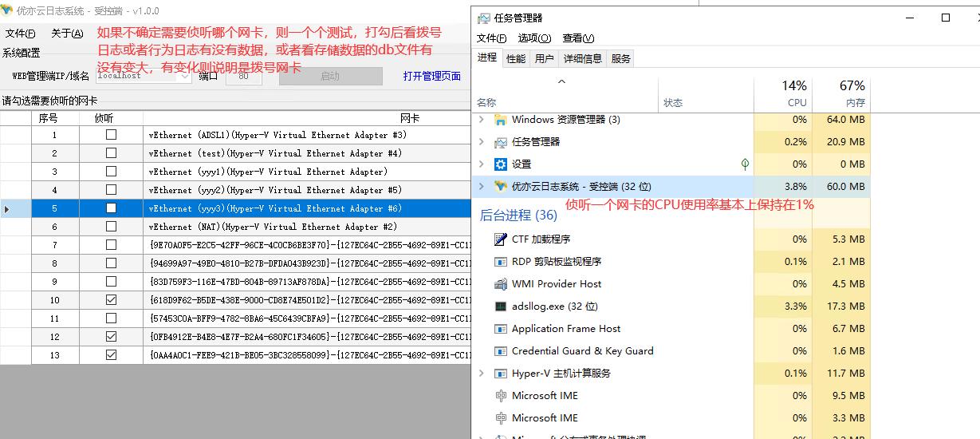Click the 启动 button

pyautogui.click(x=330, y=77)
